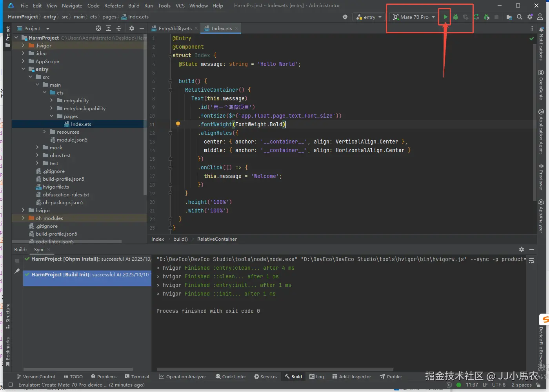Screen dimensions: 549x392
Task: Open the entry module configuration dropdown
Action: click(x=369, y=17)
